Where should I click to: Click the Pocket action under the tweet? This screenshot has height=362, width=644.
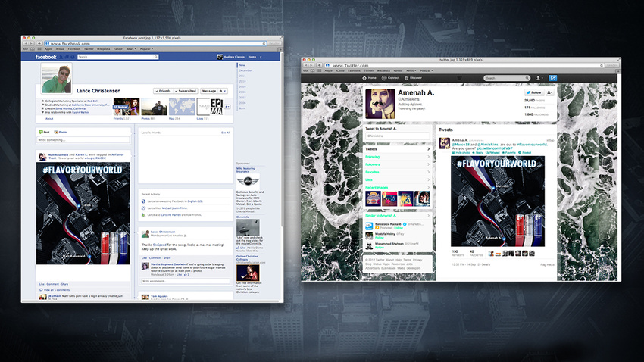tap(524, 153)
